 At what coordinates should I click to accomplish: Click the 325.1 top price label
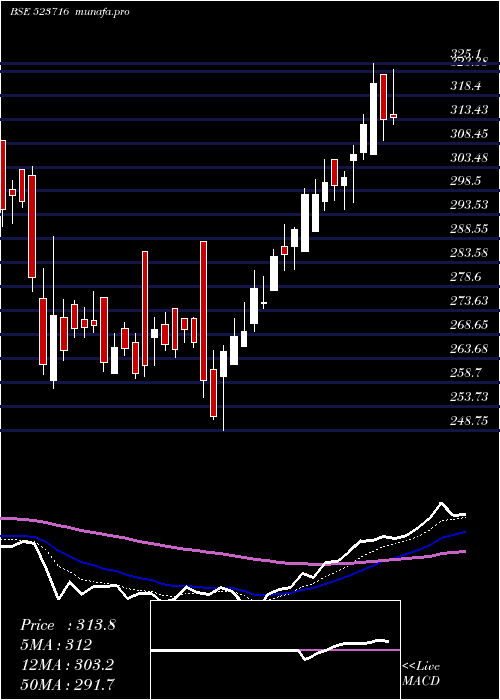466,54
